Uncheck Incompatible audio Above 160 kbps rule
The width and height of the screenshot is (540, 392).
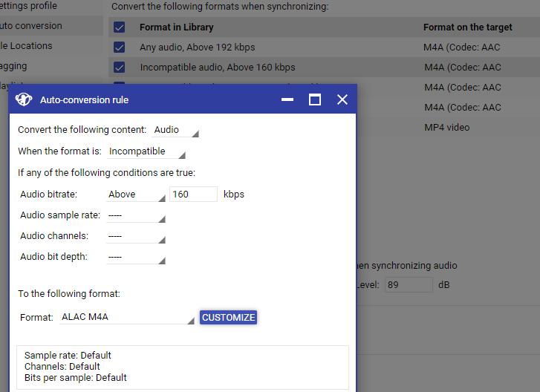119,68
